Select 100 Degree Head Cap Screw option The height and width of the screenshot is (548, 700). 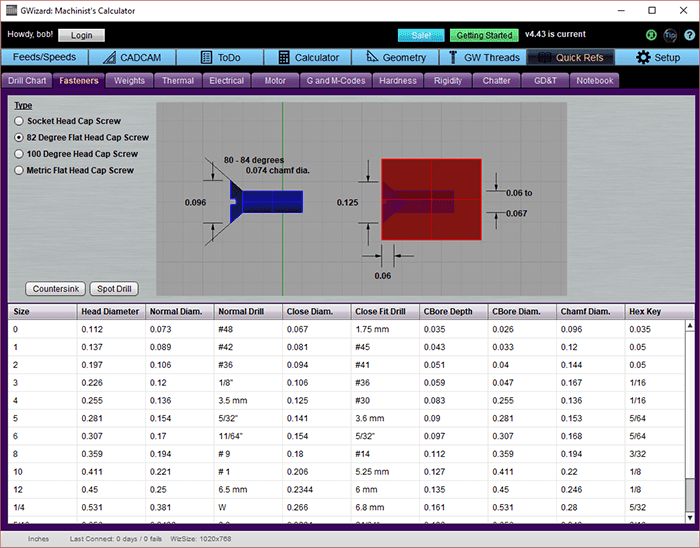[x=76, y=154]
